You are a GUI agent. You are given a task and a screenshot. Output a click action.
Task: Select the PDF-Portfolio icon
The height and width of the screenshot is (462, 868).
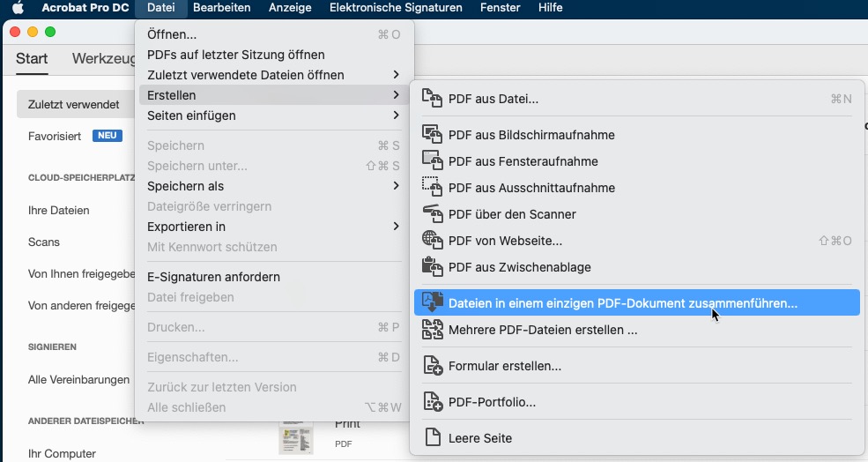(x=432, y=402)
